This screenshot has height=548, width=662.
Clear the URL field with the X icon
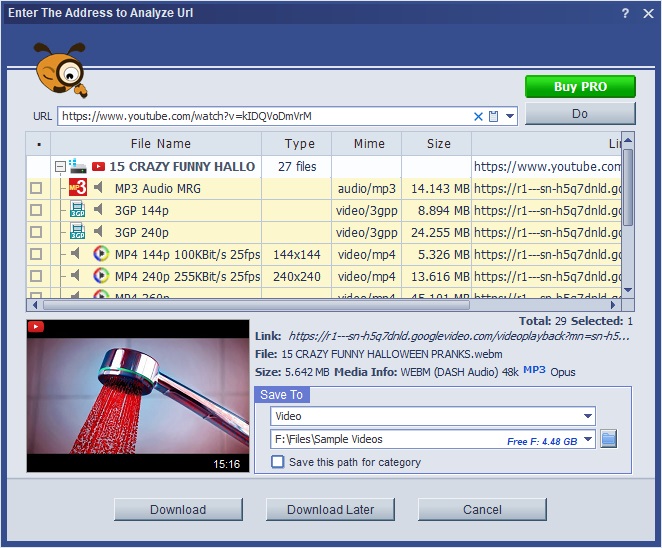[x=478, y=117]
